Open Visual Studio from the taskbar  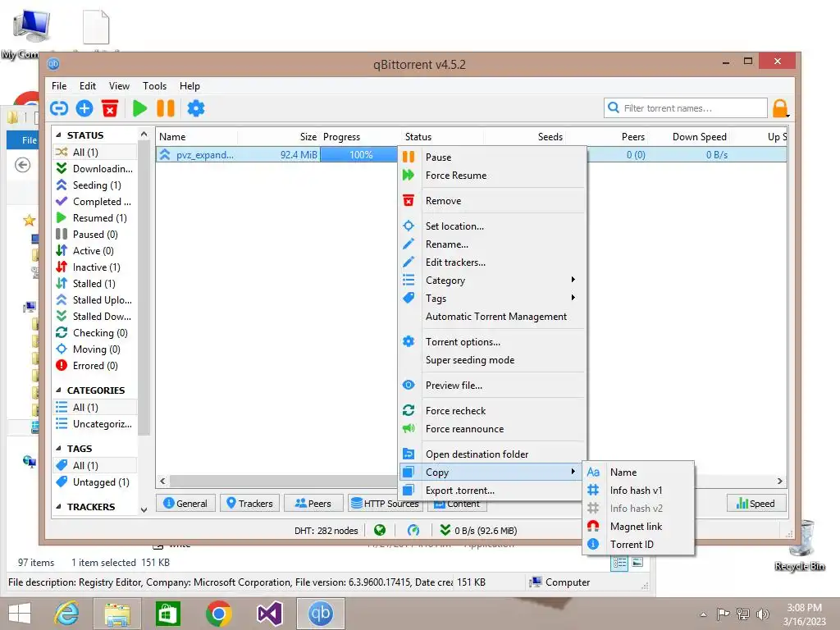(x=269, y=614)
